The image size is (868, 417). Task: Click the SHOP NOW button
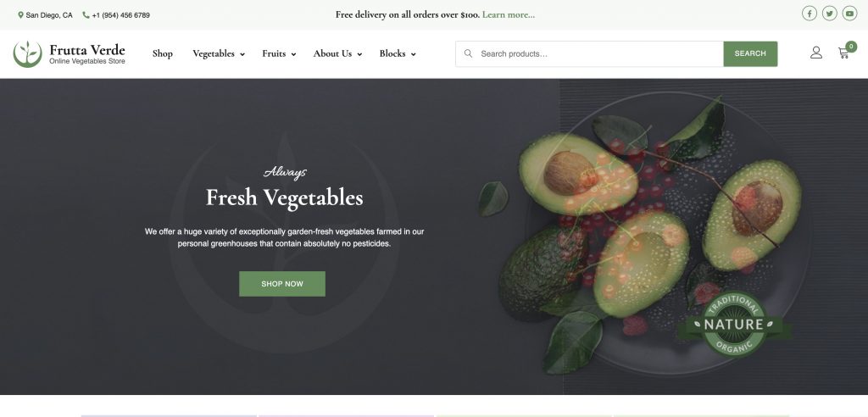pos(282,284)
